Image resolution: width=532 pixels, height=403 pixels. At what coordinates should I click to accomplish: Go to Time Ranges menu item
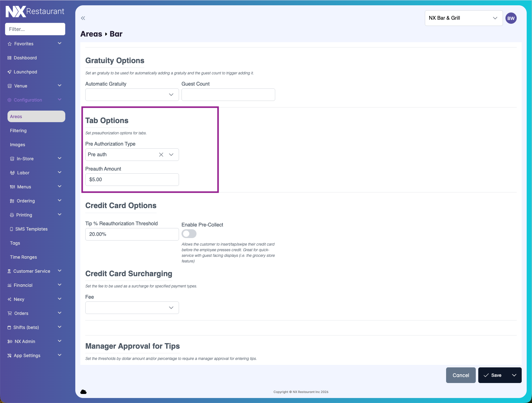pyautogui.click(x=23, y=257)
